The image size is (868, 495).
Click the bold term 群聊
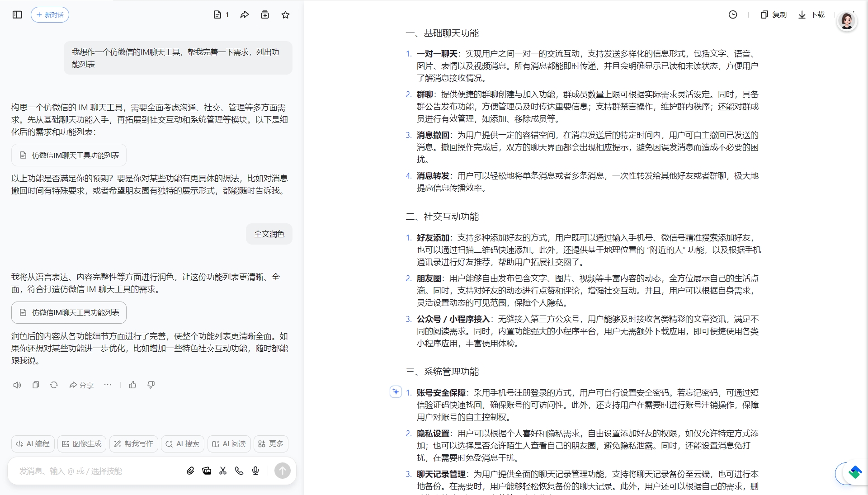425,94
